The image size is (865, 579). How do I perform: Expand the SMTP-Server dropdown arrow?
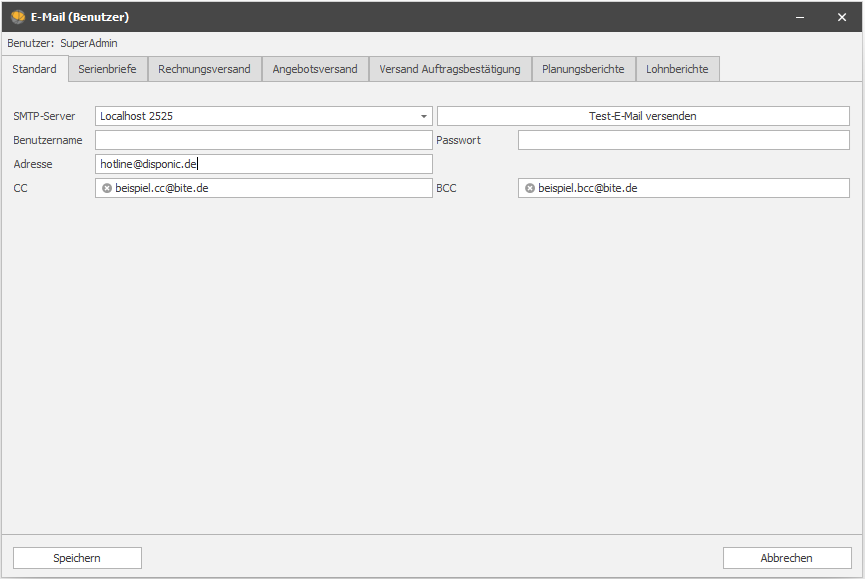point(423,116)
